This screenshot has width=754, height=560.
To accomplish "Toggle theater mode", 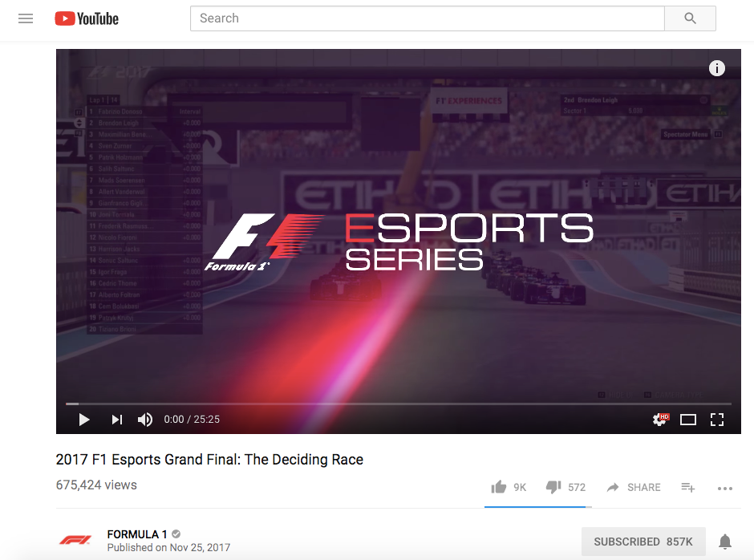I will pyautogui.click(x=688, y=420).
